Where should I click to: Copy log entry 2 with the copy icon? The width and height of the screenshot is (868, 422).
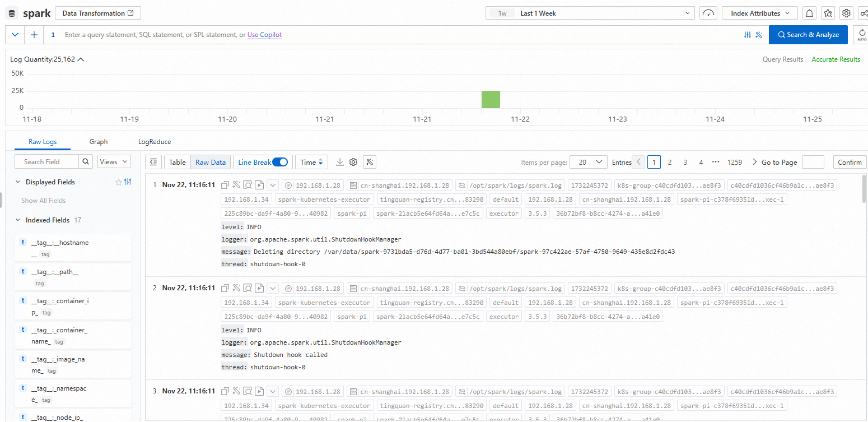pyautogui.click(x=225, y=288)
